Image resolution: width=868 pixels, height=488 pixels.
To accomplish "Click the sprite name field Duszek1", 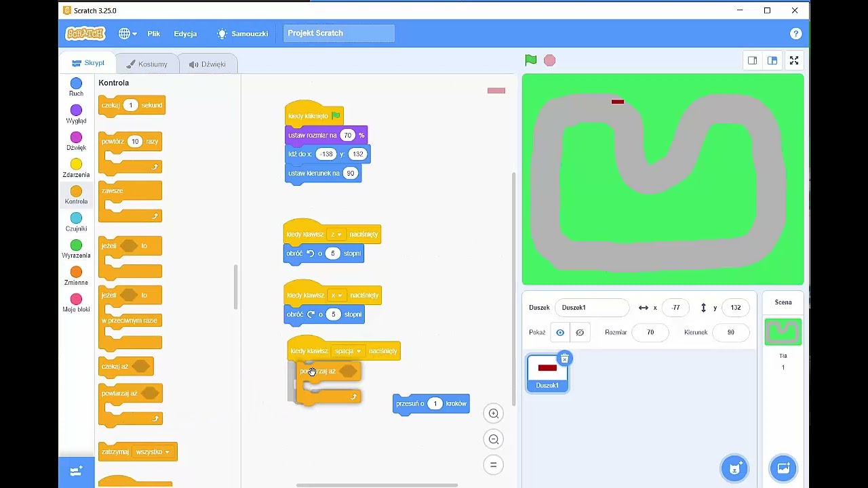I will 592,308.
